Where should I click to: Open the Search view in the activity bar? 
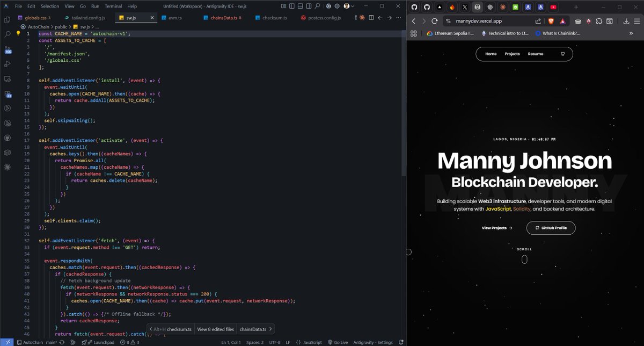coord(8,34)
